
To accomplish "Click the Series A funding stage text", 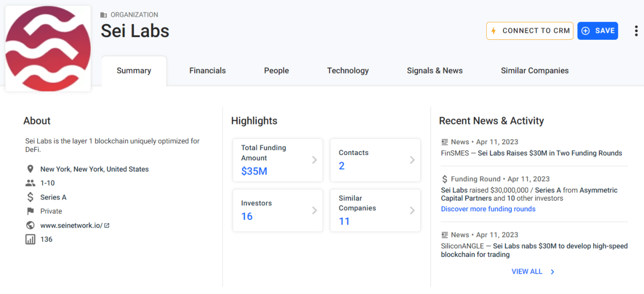I will 53,197.
